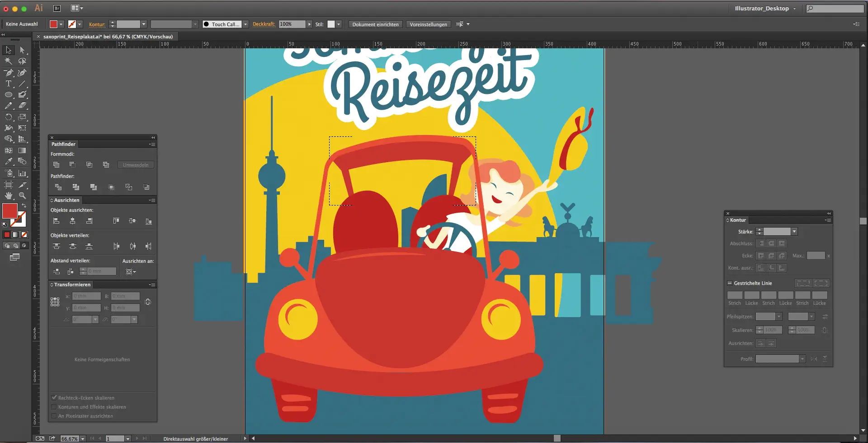Viewport: 868px width, 443px height.
Task: Expand the 'Ausrichten an' dropdown
Action: (130, 271)
